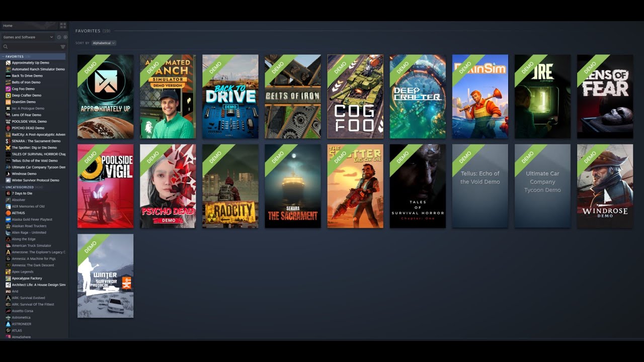Click the ATLAS sidebar icon
Image resolution: width=644 pixels, height=362 pixels.
[8, 331]
